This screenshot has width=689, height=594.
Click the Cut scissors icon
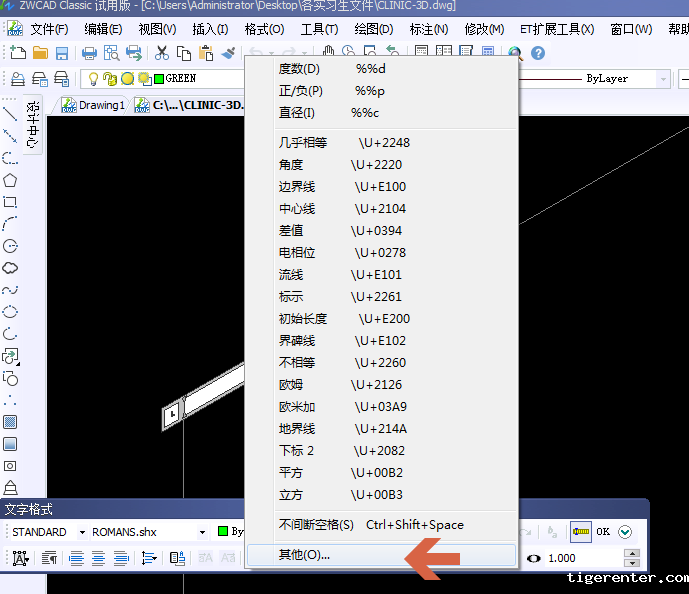[162, 53]
